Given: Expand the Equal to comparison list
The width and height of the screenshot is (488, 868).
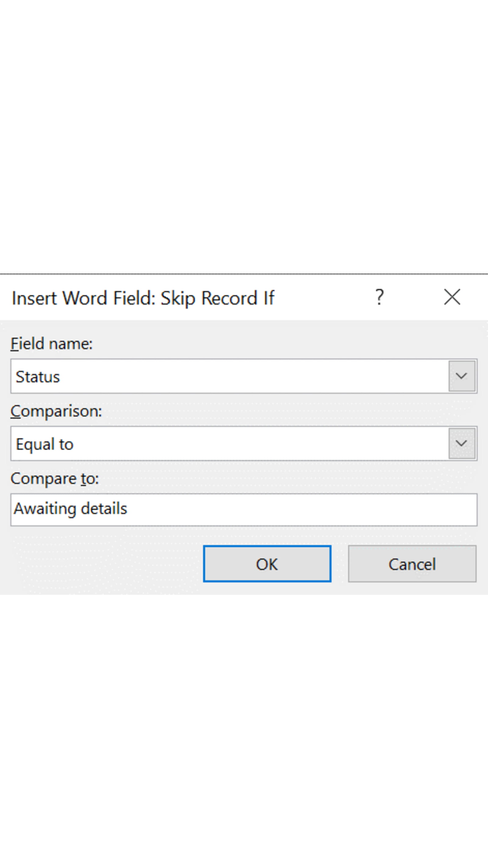Looking at the screenshot, I should (462, 444).
